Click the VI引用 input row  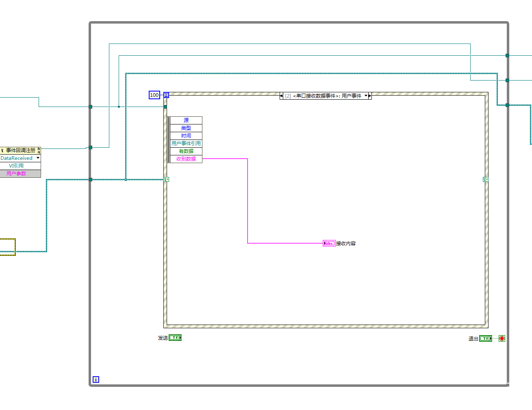click(20, 166)
